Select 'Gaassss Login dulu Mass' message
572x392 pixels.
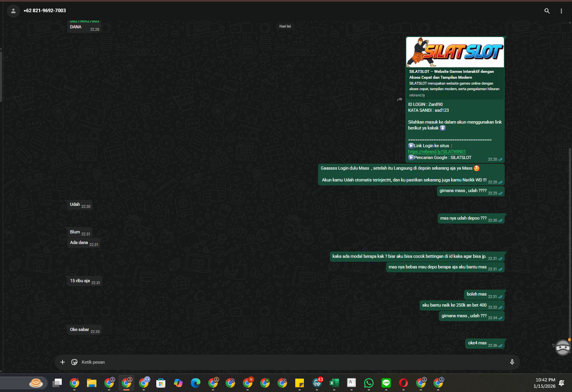[411, 174]
